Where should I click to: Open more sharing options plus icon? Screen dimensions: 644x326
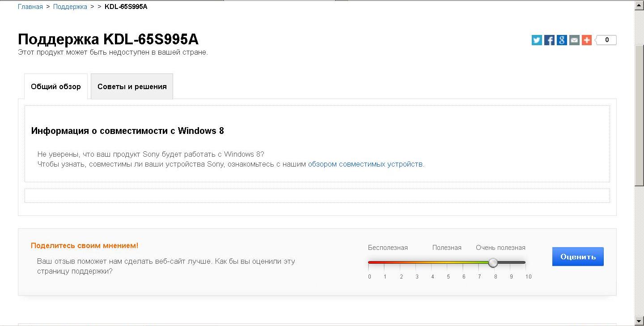(x=587, y=40)
